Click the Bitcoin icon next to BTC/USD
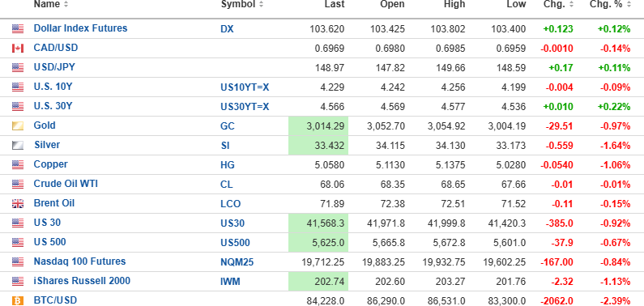 [x=18, y=300]
